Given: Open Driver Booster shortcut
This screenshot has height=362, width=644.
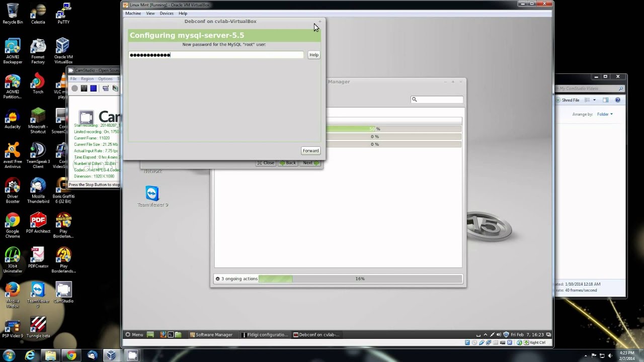Looking at the screenshot, I should point(13,191).
